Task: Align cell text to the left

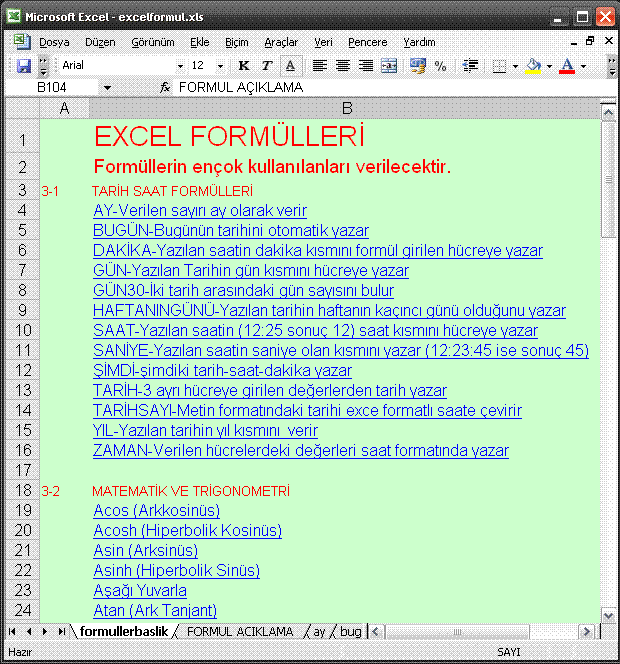Action: [x=319, y=66]
